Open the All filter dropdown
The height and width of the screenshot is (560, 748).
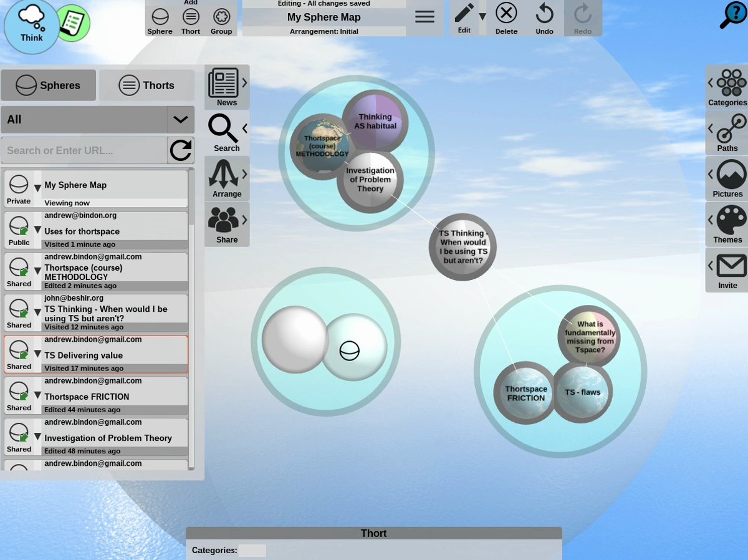(x=97, y=119)
